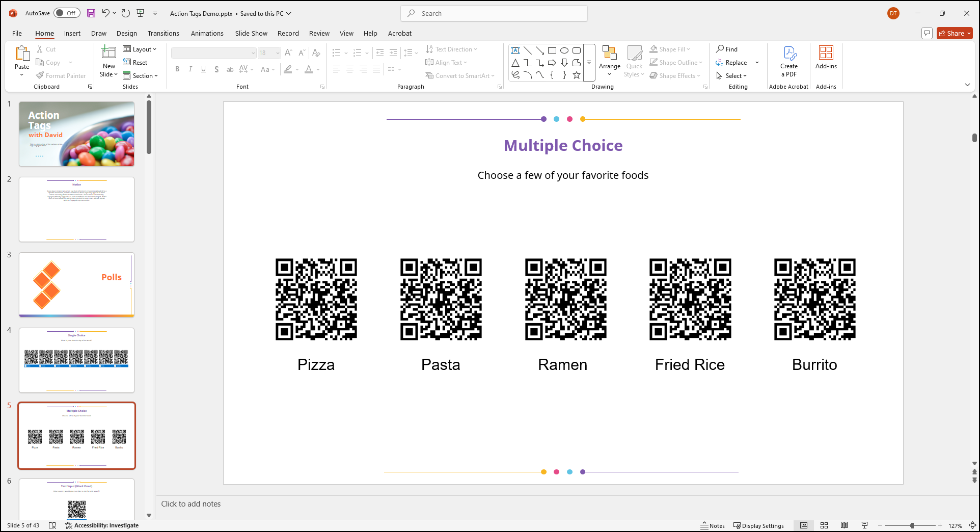Open the Slide Show tab
Screen dimensions: 980x532
[x=251, y=33]
